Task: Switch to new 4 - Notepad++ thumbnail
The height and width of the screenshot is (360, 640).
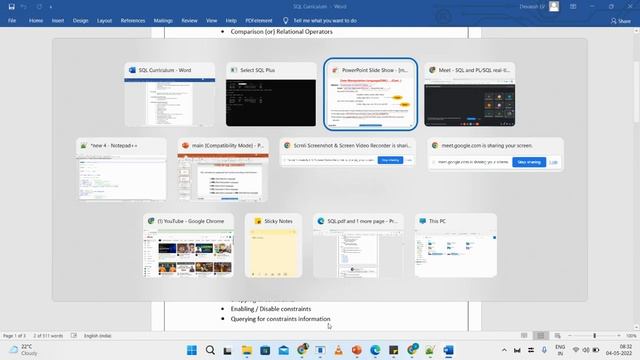Action: (x=121, y=169)
